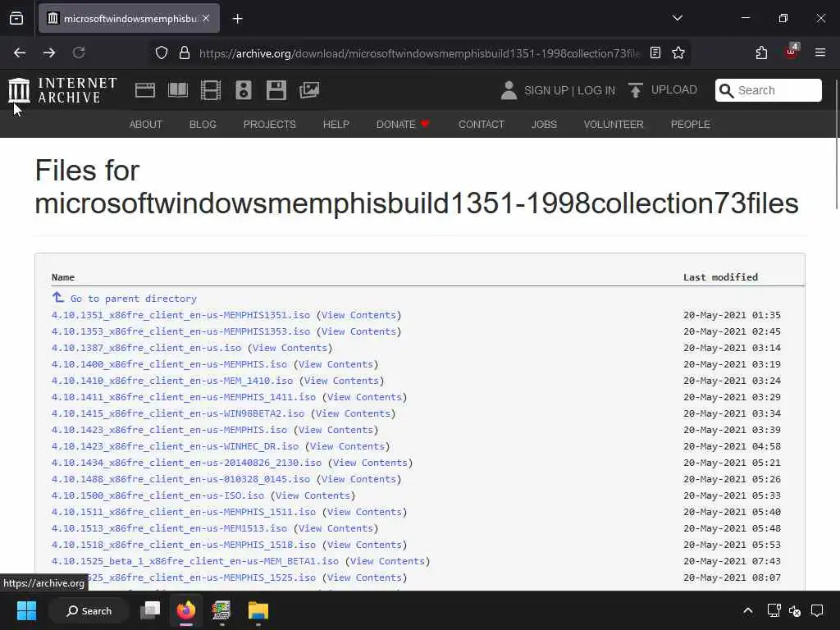Download MEMPHIS1353.iso file

[180, 331]
